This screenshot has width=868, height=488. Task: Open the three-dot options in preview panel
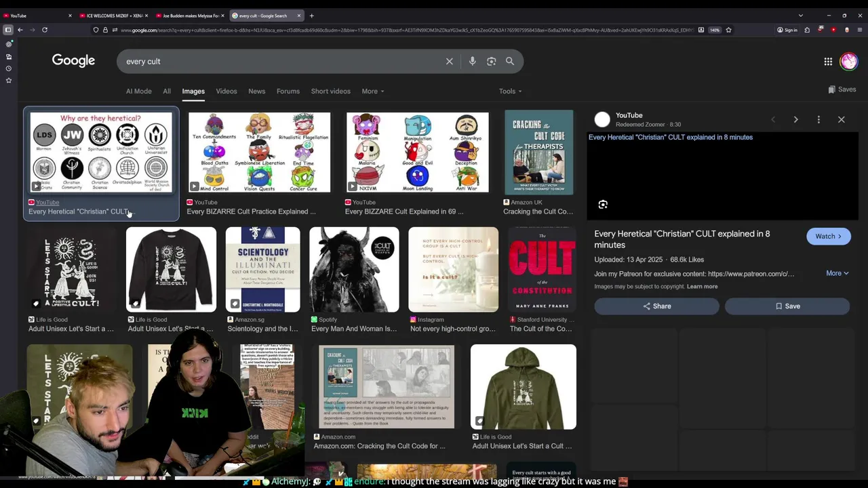click(x=818, y=120)
